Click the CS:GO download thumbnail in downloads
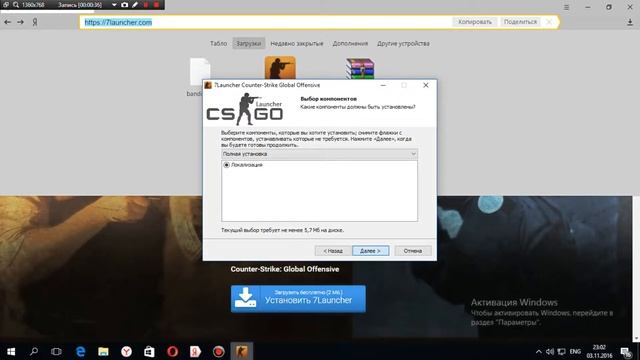The width and height of the screenshot is (640, 360). coord(280,67)
